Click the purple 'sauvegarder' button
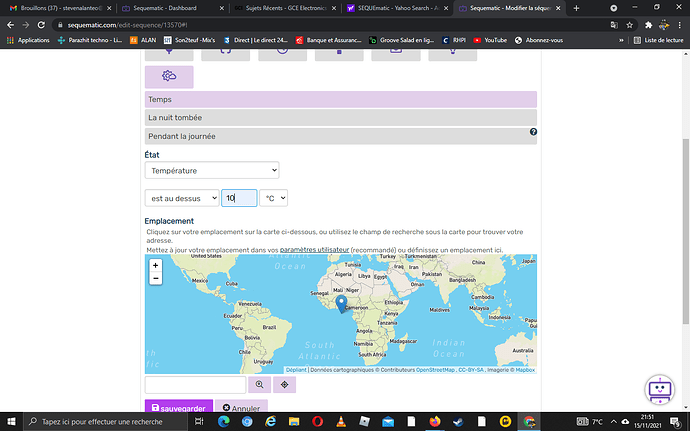The width and height of the screenshot is (690, 431). pos(178,409)
